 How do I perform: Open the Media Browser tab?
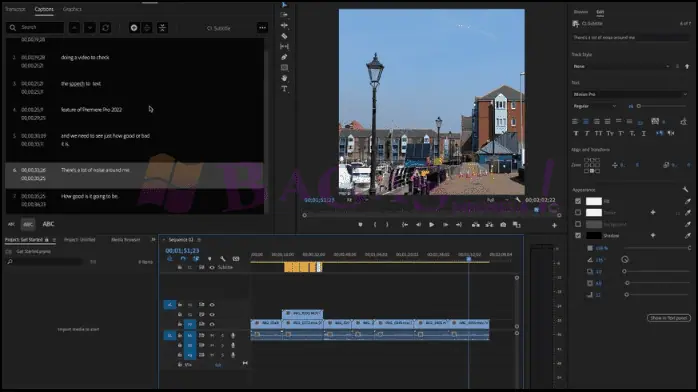click(x=126, y=239)
